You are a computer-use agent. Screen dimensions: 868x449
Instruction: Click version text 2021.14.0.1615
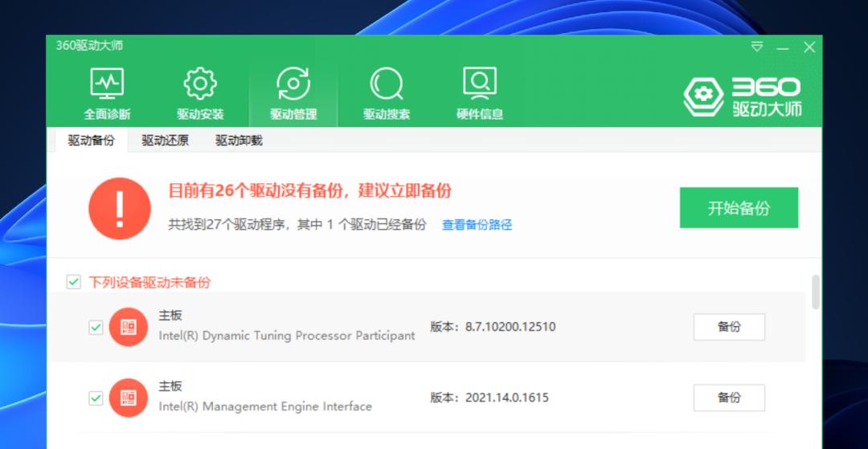506,398
